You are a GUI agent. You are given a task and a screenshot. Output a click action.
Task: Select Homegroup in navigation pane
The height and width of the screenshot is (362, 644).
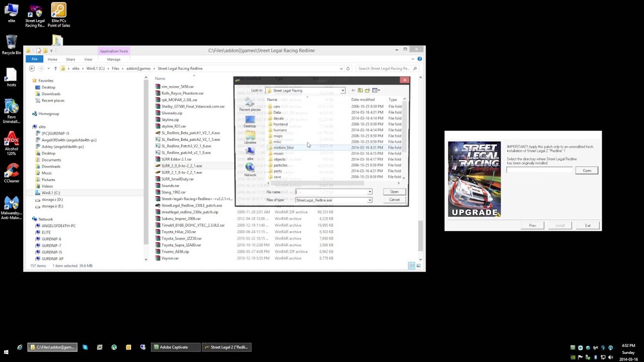click(x=45, y=114)
